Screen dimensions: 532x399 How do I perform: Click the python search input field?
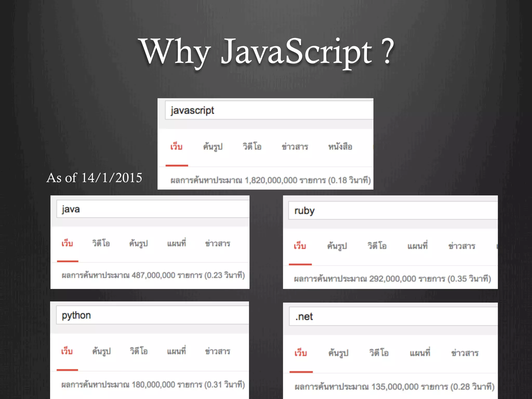[152, 315]
